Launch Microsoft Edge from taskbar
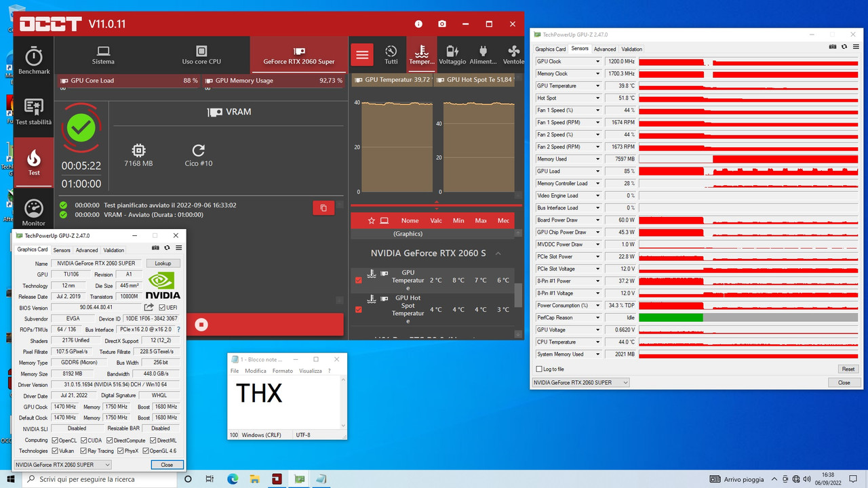 pyautogui.click(x=233, y=479)
